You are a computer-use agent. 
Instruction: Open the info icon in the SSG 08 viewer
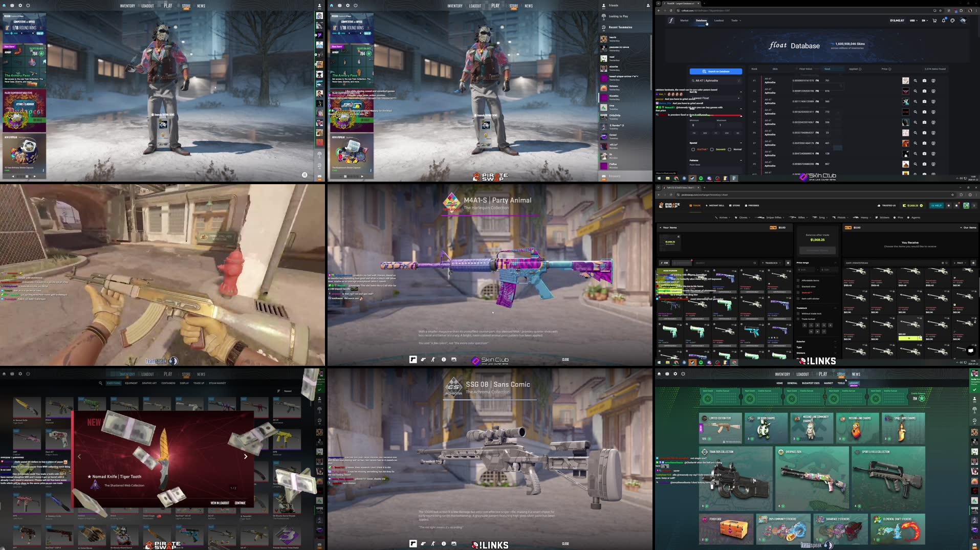443,544
